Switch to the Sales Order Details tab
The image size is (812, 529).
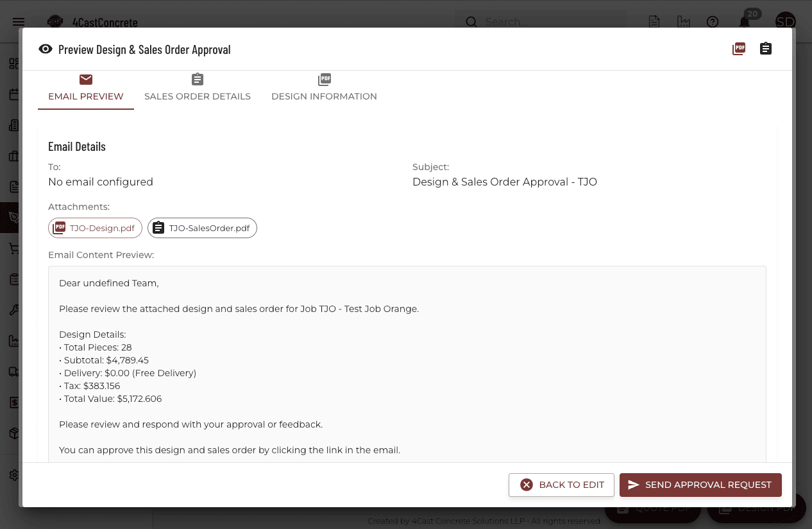(197, 89)
